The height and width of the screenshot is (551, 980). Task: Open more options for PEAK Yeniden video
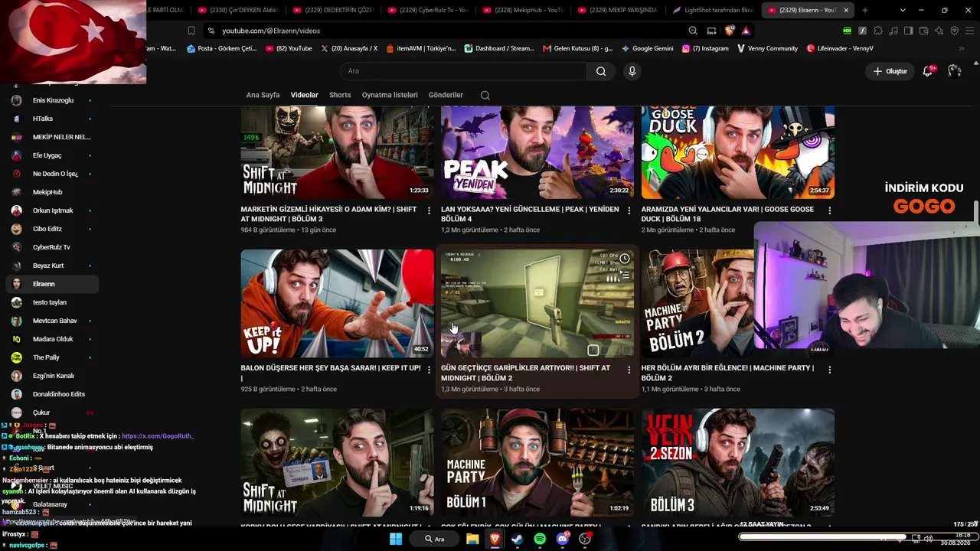629,210
